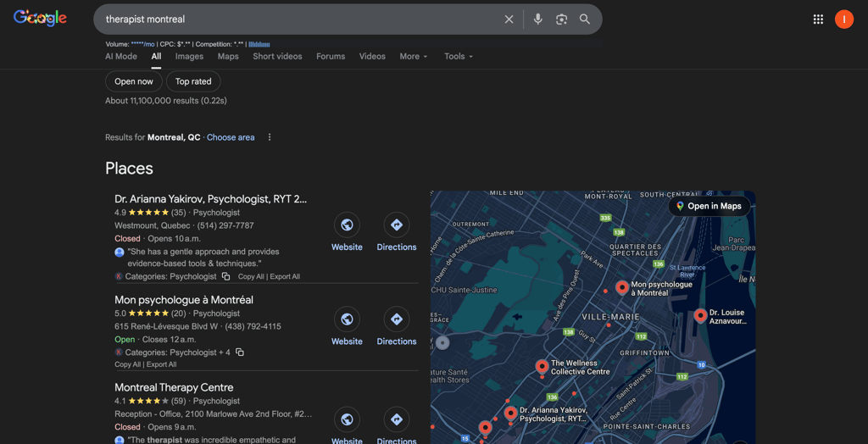Click Directions icon for Dr. Arianna Yakirov

pyautogui.click(x=397, y=225)
